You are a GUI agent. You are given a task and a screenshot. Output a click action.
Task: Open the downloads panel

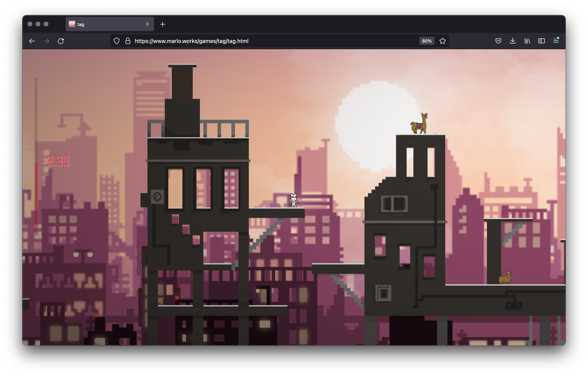click(x=513, y=41)
